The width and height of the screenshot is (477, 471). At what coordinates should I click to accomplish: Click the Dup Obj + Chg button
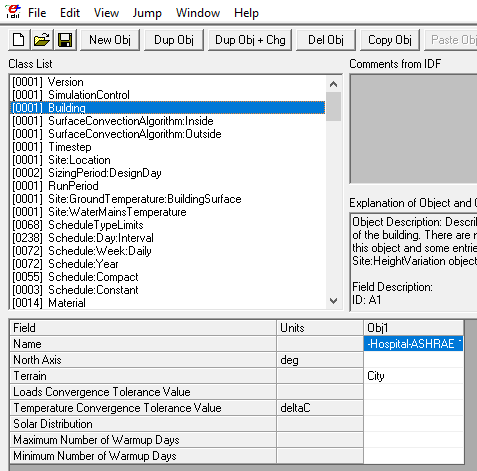click(x=250, y=40)
